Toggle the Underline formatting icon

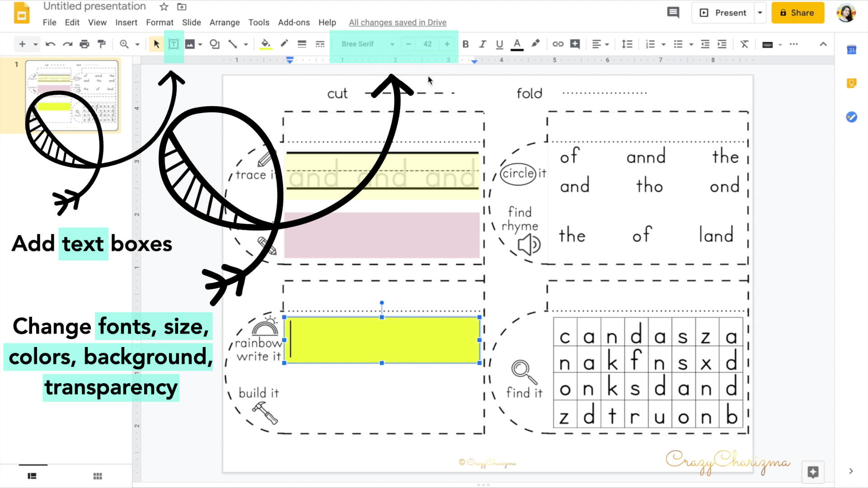tap(500, 44)
